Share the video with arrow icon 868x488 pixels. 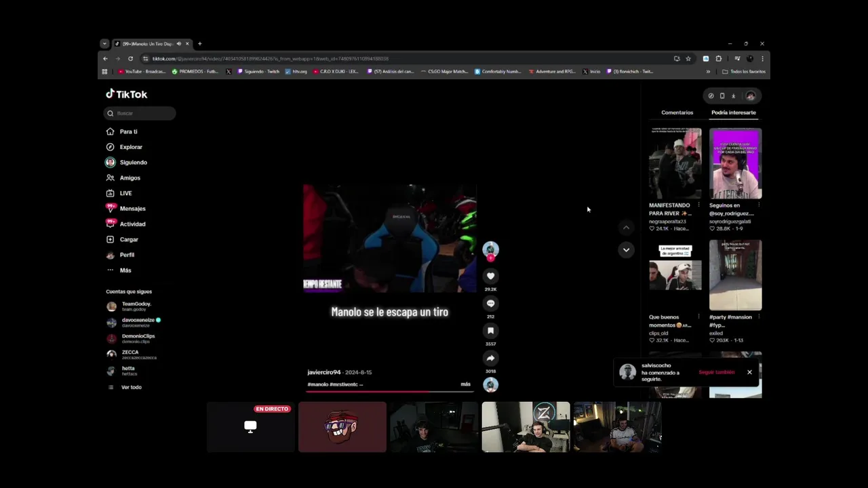coord(490,358)
